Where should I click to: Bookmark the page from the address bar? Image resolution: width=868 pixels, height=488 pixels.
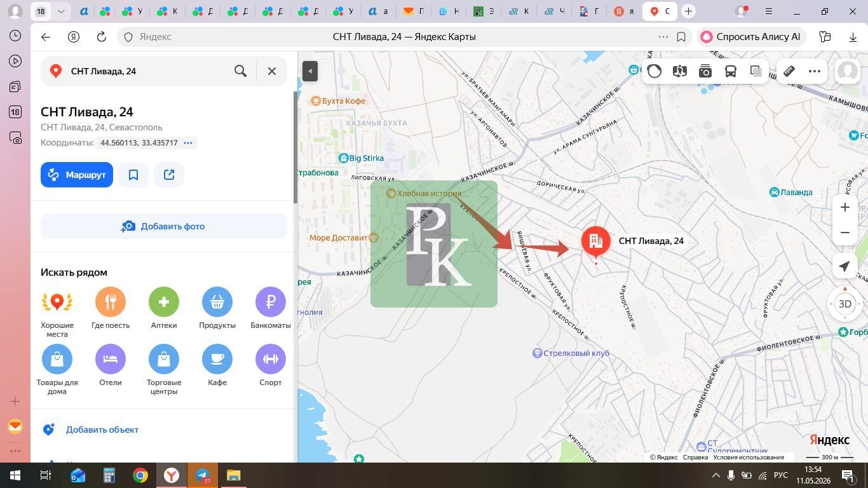click(x=681, y=37)
